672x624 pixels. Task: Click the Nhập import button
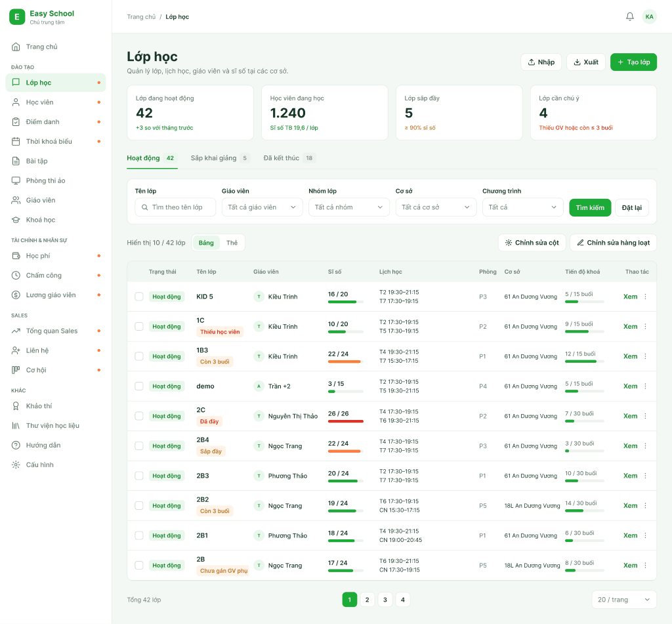tap(541, 62)
